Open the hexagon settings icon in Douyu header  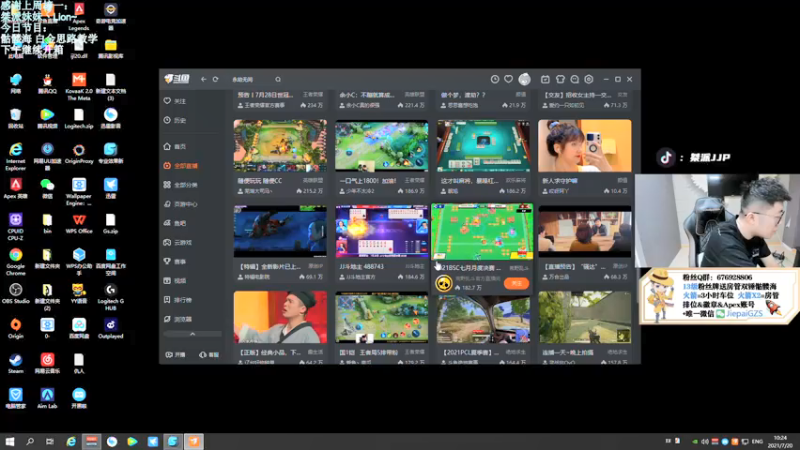pos(589,79)
